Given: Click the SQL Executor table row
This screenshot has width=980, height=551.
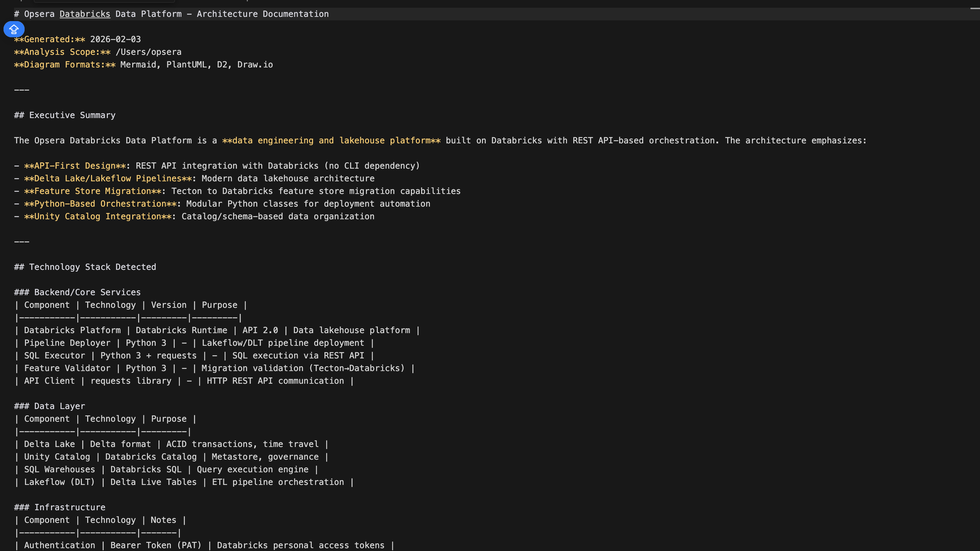Looking at the screenshot, I should [194, 356].
